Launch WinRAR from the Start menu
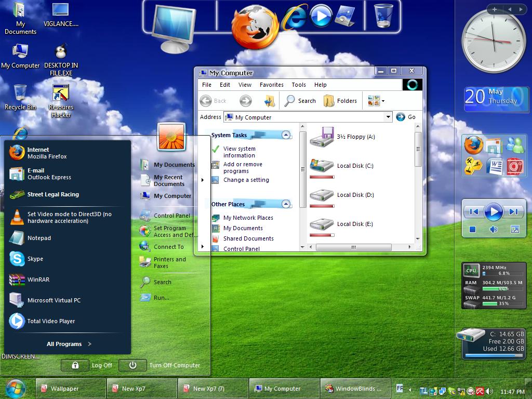 [x=17, y=280]
